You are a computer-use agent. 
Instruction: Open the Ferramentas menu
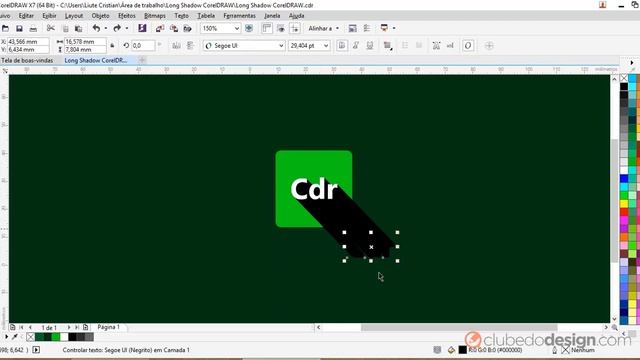coord(240,16)
